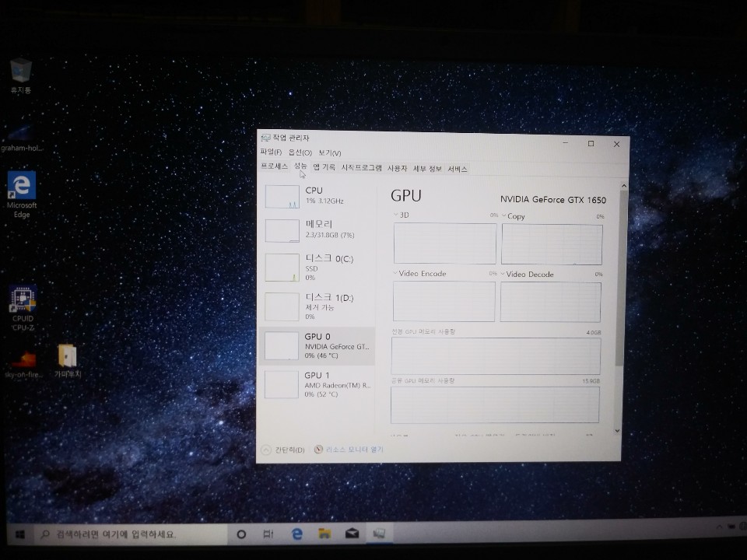
Task: Open the sky-on-fire desktop file icon
Action: point(23,365)
